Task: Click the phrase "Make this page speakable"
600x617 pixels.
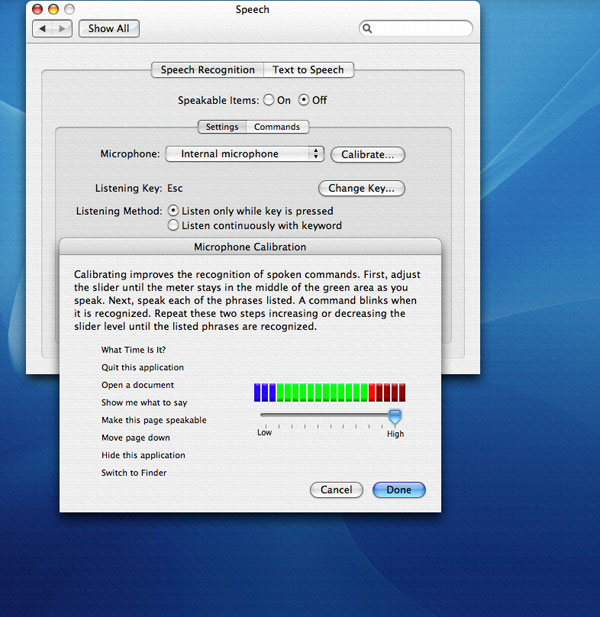Action: pyautogui.click(x=154, y=420)
